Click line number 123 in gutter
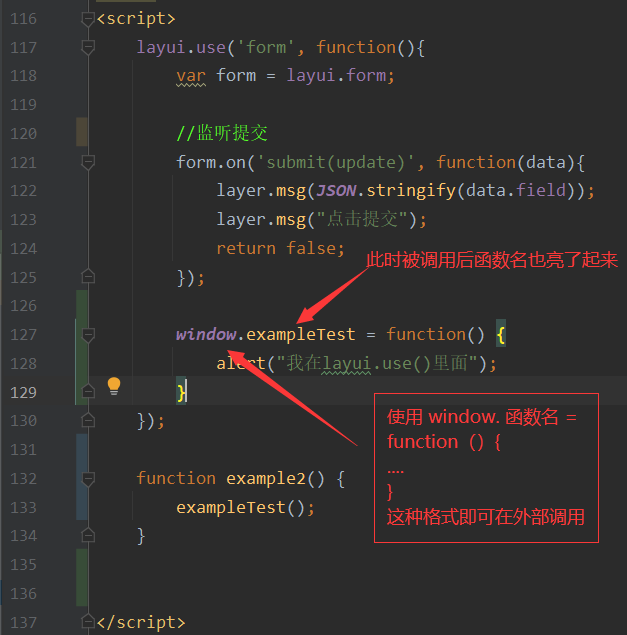This screenshot has width=627, height=635. (23, 220)
